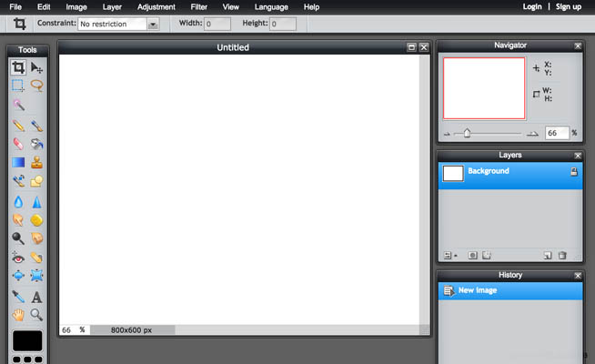Image resolution: width=595 pixels, height=364 pixels.
Task: Choose the Lasso tool
Action: [x=37, y=86]
